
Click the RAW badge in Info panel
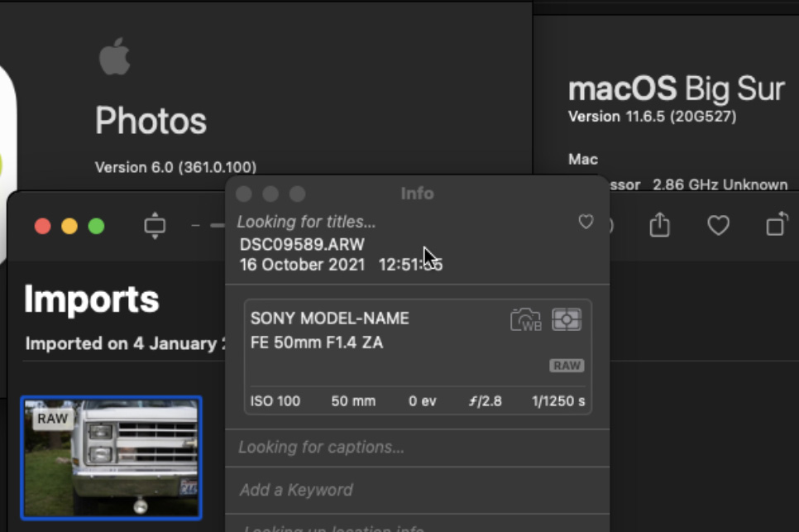[x=567, y=366]
